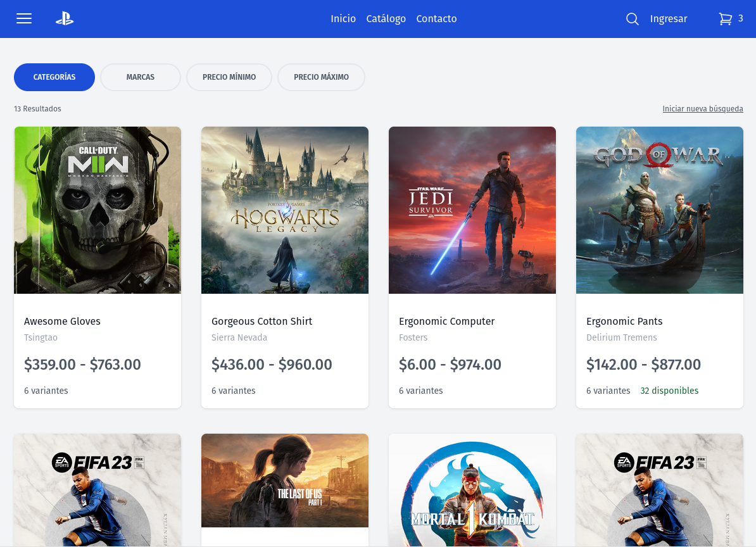Open the shopping cart icon
756x547 pixels.
[x=725, y=19]
